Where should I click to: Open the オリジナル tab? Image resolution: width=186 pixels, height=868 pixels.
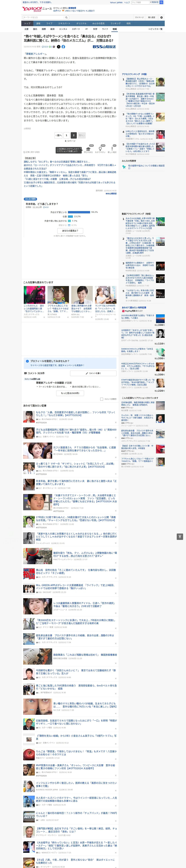(x=81, y=24)
